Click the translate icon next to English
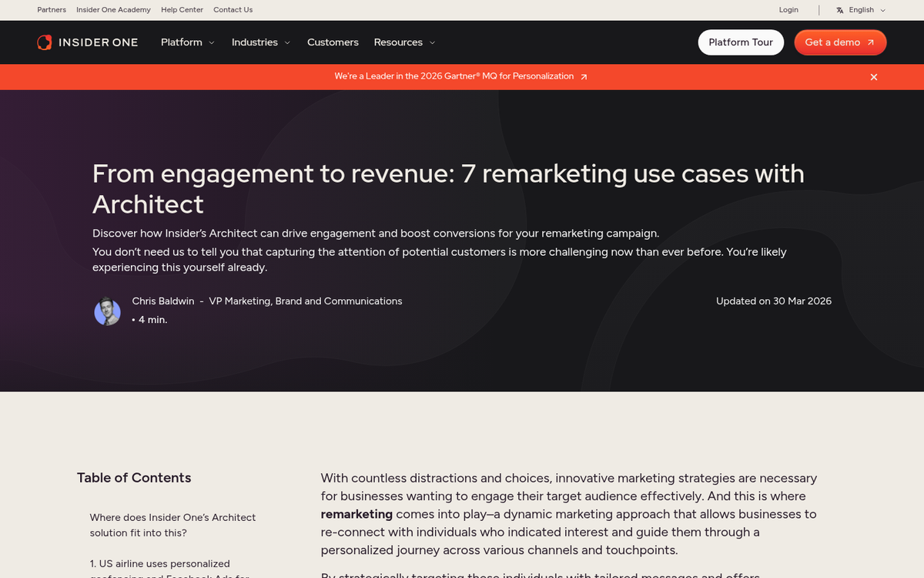The width and height of the screenshot is (924, 578). pyautogui.click(x=839, y=9)
